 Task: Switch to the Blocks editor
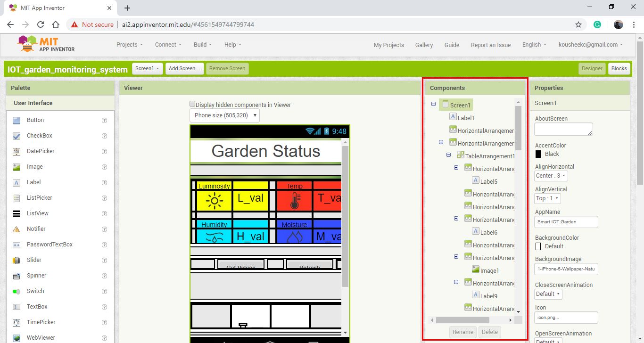pyautogui.click(x=619, y=68)
